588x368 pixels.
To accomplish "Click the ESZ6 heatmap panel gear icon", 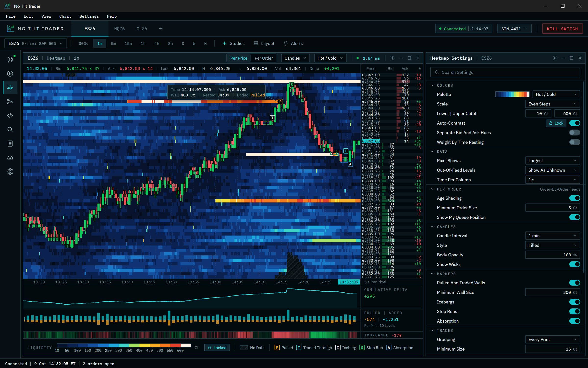I will (392, 58).
